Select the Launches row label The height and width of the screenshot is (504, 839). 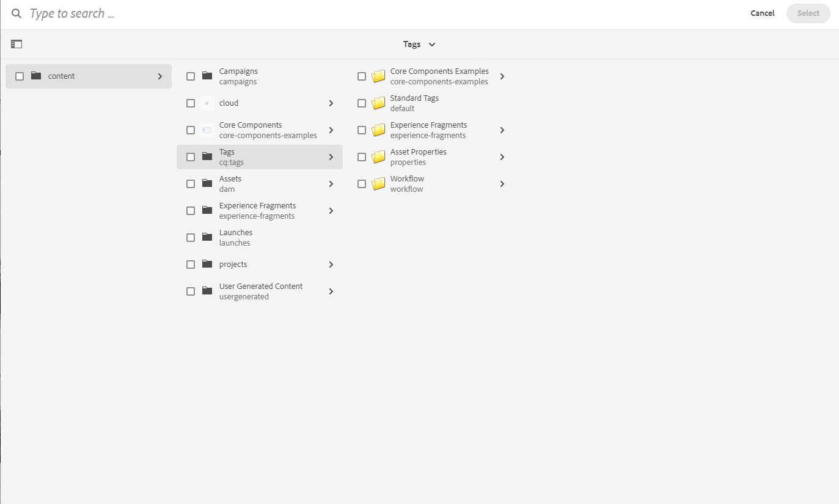coord(236,233)
